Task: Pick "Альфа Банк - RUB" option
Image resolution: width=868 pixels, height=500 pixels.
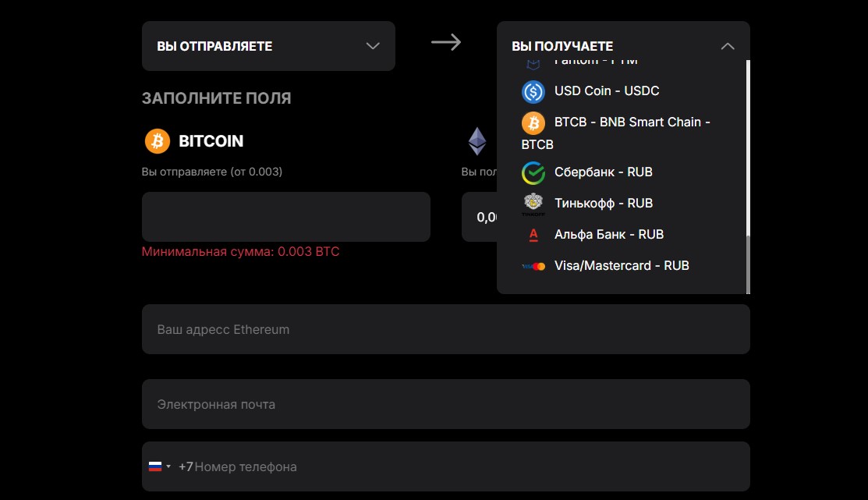Action: [x=608, y=235]
